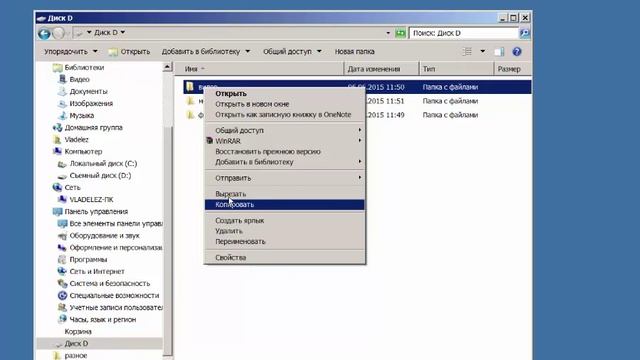Select Библиотеки in the navigation tree
640x360 pixels.
(84, 67)
